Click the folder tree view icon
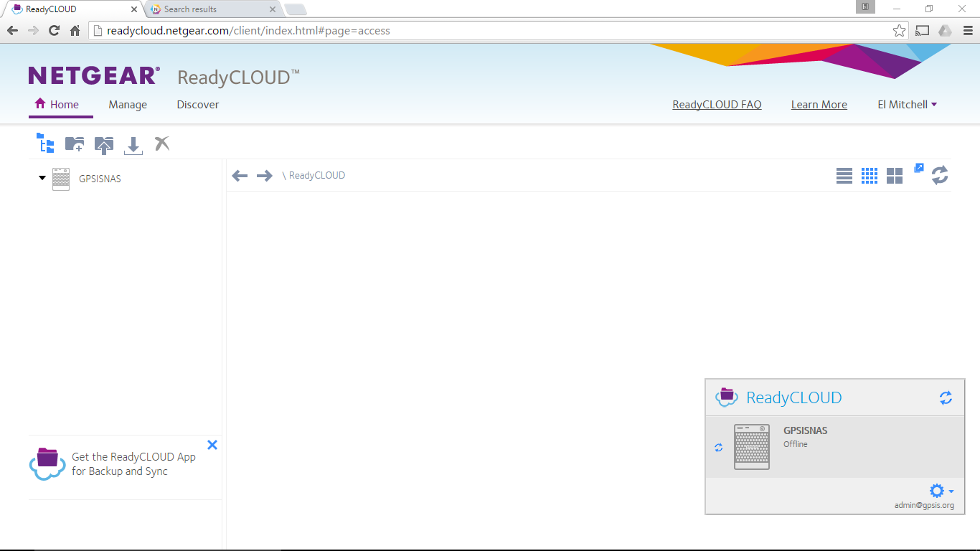This screenshot has width=980, height=551. click(x=45, y=143)
